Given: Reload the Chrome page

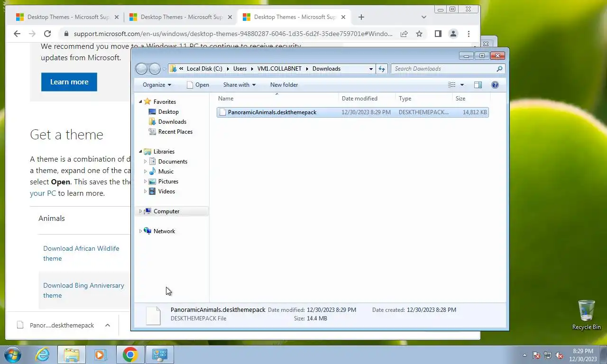Looking at the screenshot, I should 47,34.
